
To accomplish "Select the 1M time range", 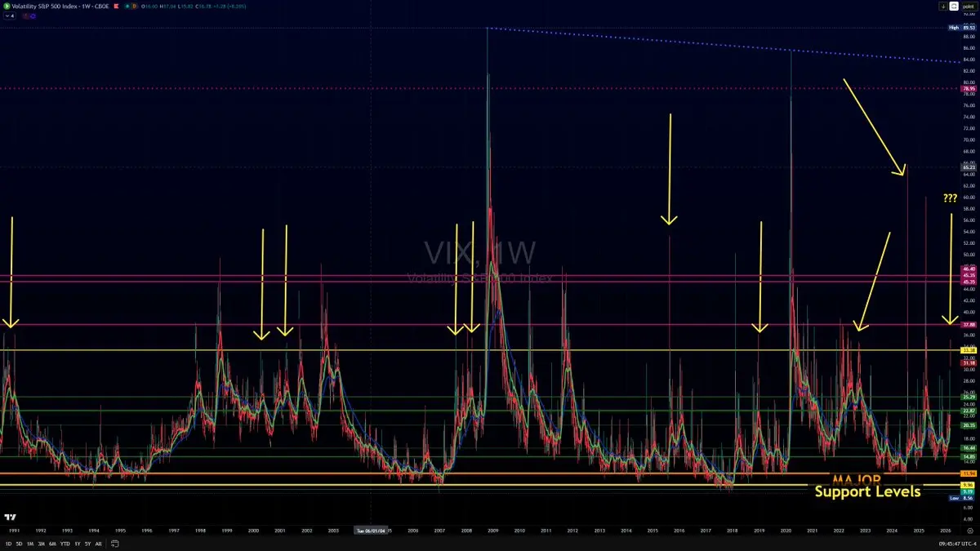I will 30,544.
